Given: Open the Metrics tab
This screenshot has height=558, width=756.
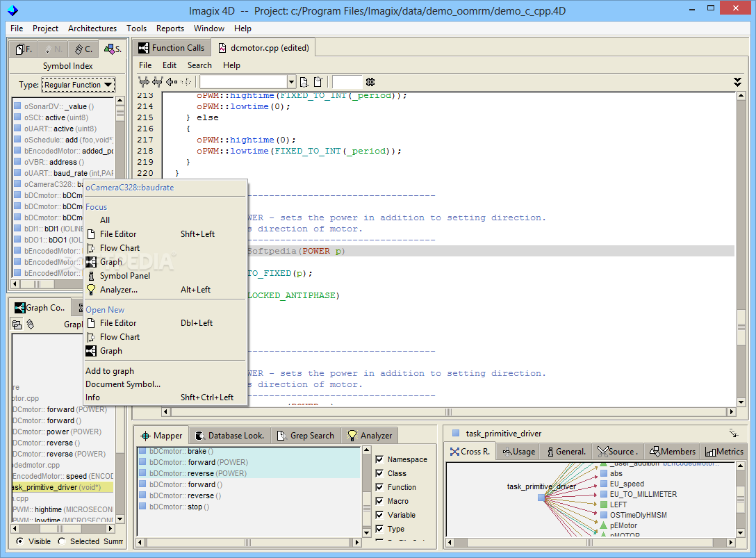Looking at the screenshot, I should point(724,452).
